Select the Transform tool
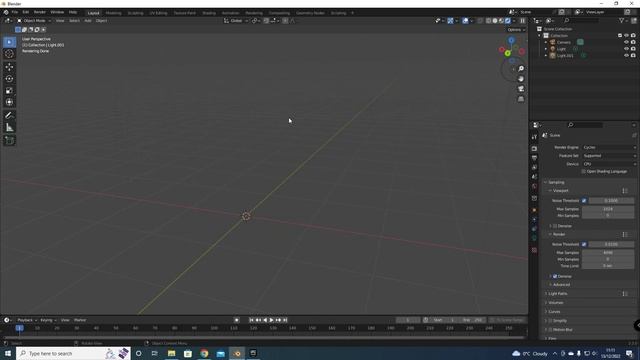The image size is (640, 360). point(9,102)
